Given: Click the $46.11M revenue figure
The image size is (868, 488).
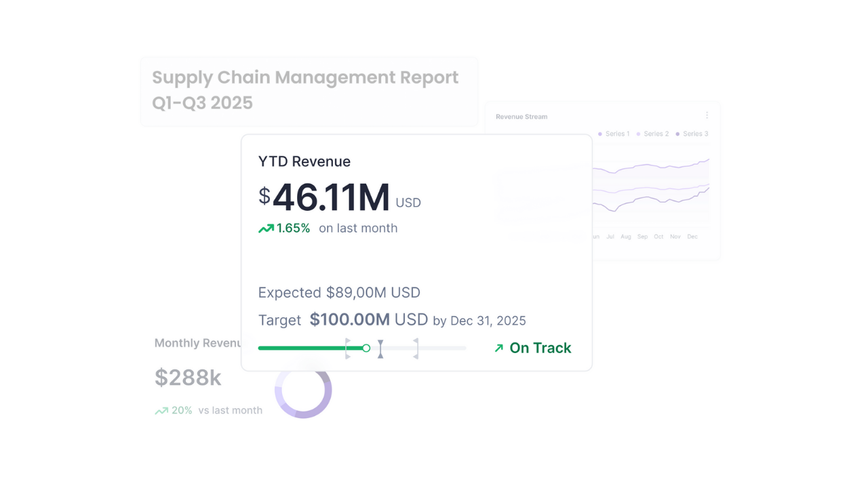Looking at the screenshot, I should (x=331, y=198).
